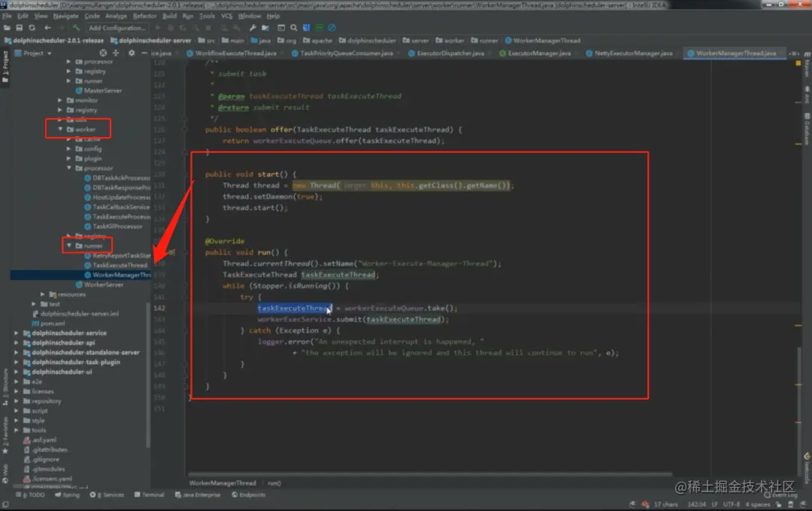Expand the resources folder
This screenshot has width=812, height=511.
pos(43,294)
